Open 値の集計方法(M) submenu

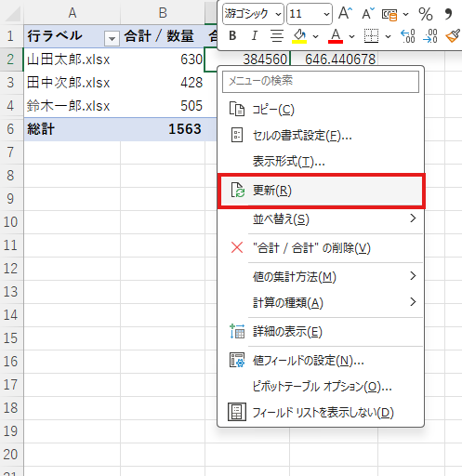point(321,277)
